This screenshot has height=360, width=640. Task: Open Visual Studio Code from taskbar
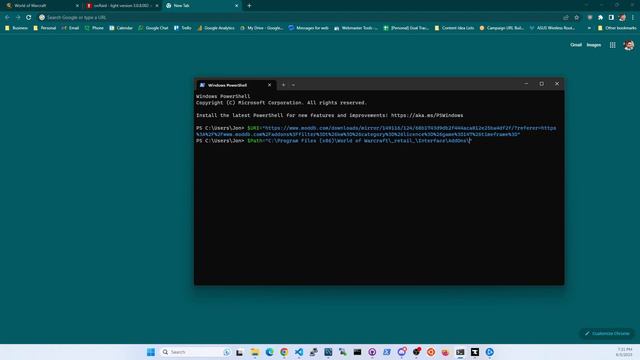(x=299, y=352)
